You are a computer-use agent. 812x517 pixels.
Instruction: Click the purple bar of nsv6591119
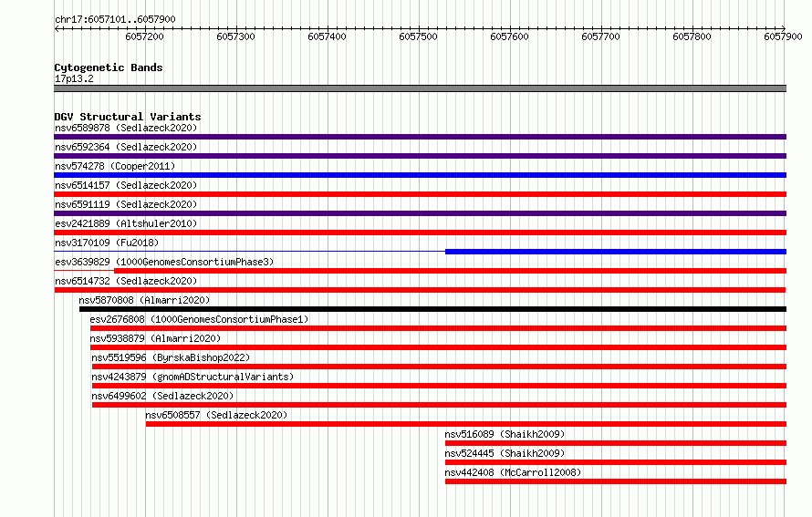[x=420, y=213]
